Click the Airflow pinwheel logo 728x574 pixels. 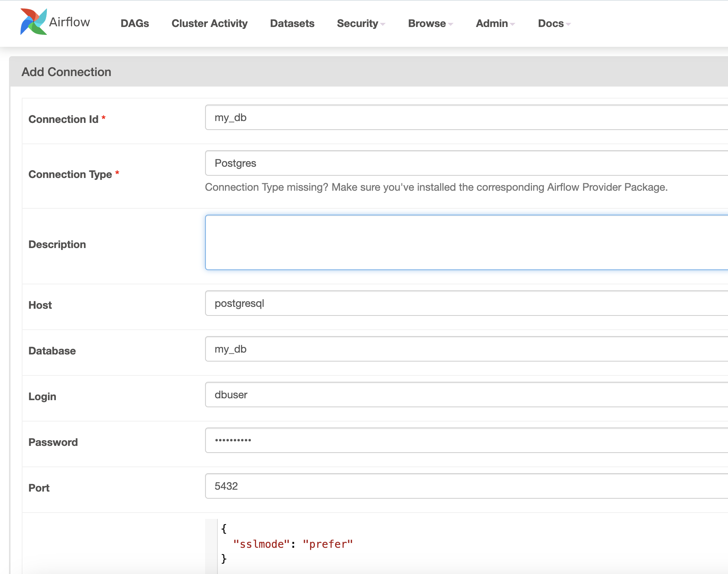(33, 22)
